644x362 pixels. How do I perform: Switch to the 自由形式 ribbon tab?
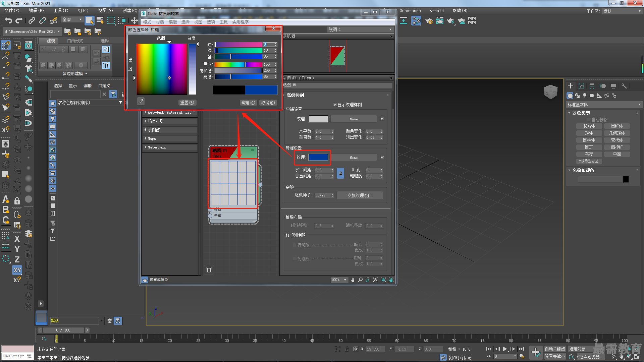coord(75,41)
